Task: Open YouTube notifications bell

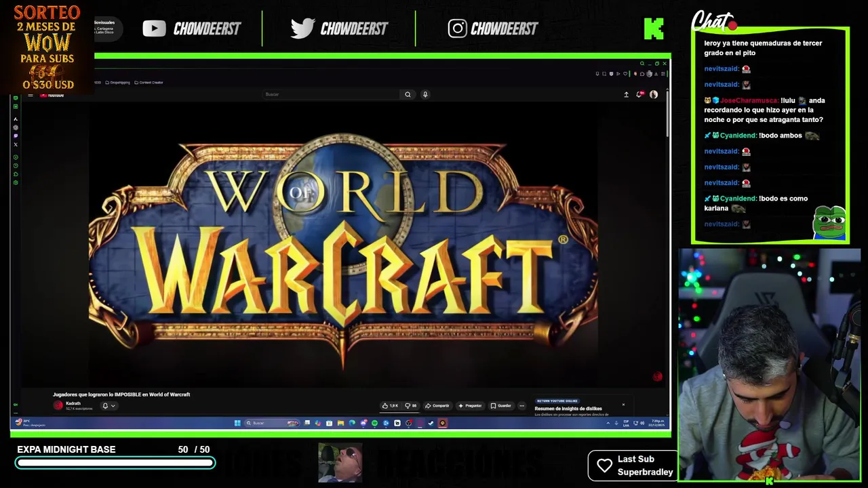Action: coord(639,94)
